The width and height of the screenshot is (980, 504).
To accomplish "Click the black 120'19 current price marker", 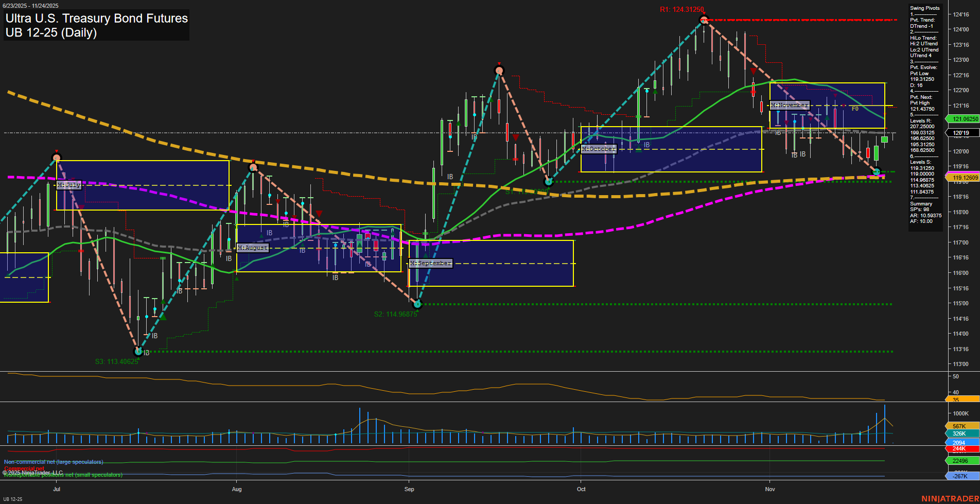I will (x=961, y=133).
